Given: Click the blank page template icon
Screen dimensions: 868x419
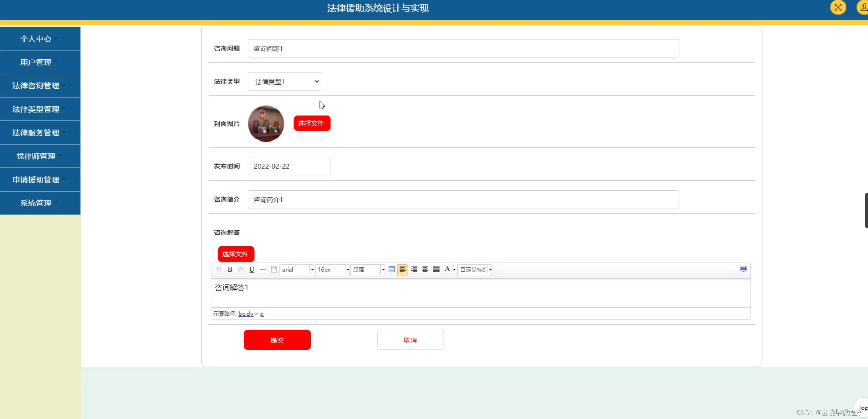Looking at the screenshot, I should [x=274, y=270].
